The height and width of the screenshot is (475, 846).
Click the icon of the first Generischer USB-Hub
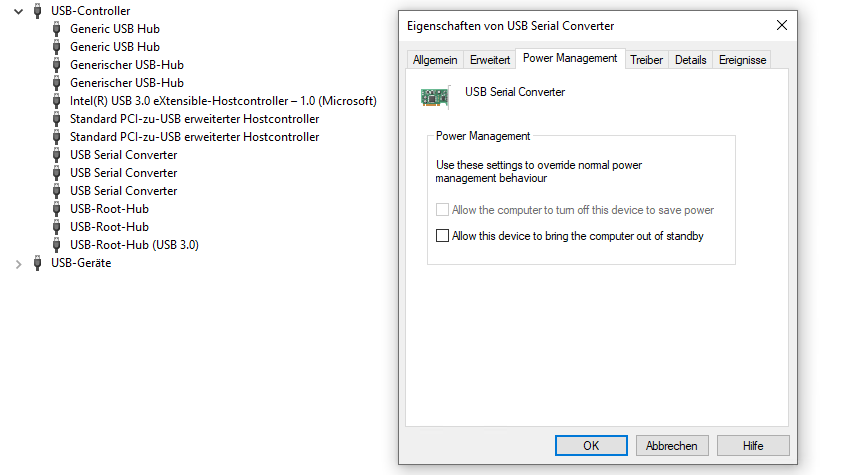[x=56, y=65]
